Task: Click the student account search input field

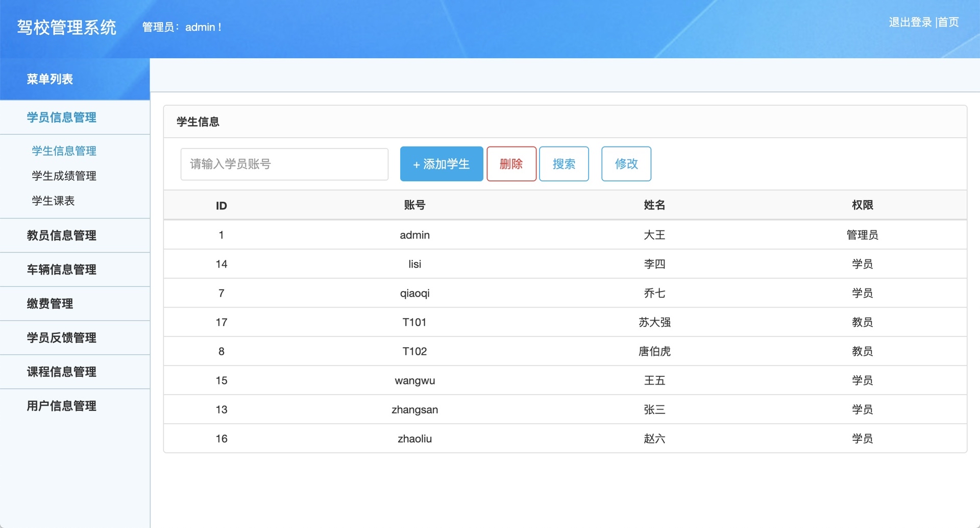Action: click(x=284, y=164)
